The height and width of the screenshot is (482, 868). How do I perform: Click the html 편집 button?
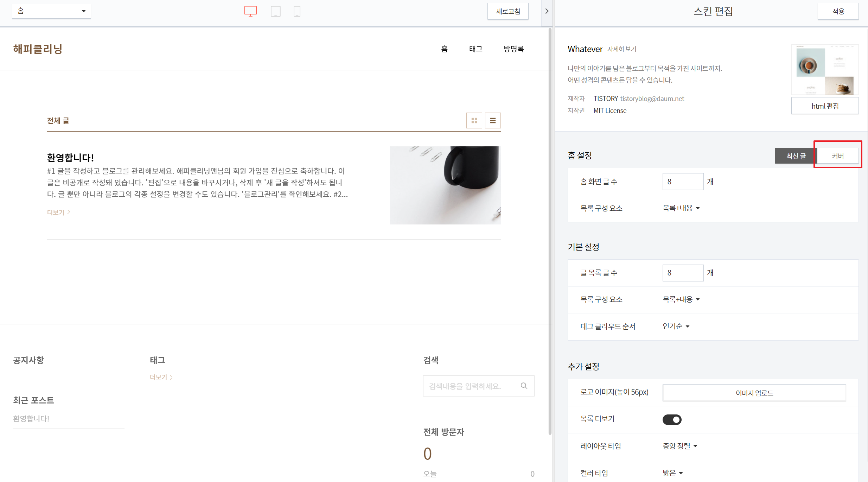pyautogui.click(x=825, y=106)
